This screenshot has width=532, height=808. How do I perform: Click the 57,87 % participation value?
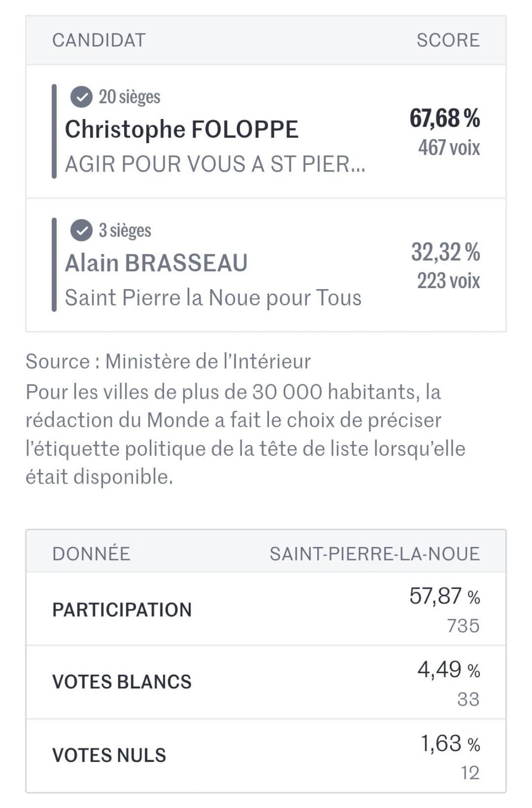click(x=444, y=597)
